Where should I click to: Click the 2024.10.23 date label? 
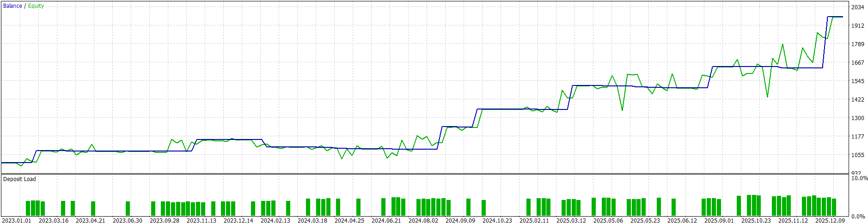click(497, 221)
